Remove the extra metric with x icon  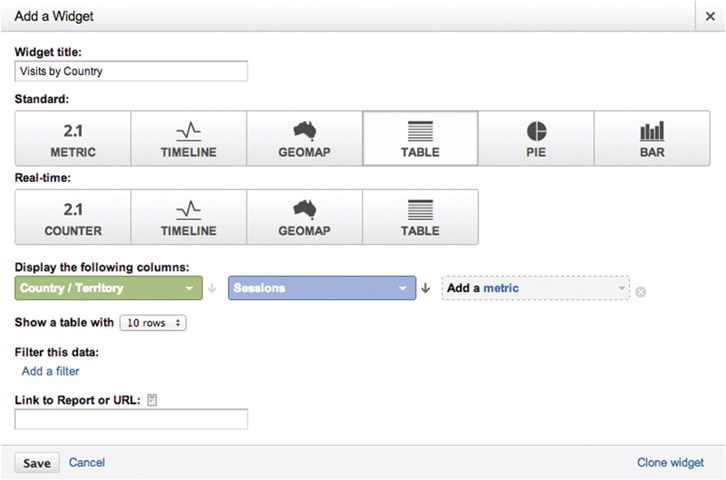click(641, 292)
